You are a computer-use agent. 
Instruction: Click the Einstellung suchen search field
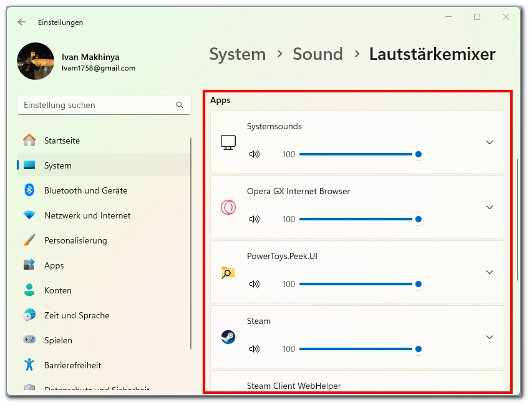pyautogui.click(x=104, y=105)
